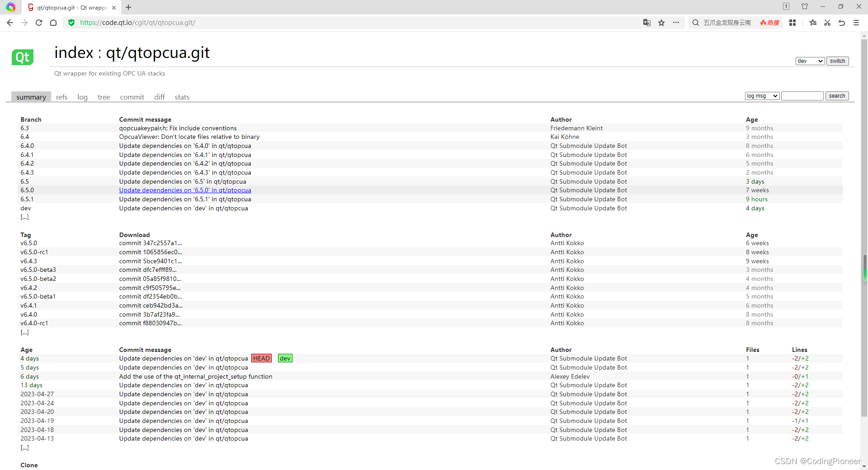The width and height of the screenshot is (868, 470).
Task: Toggle the bookmark star in the address bar
Action: [x=661, y=23]
